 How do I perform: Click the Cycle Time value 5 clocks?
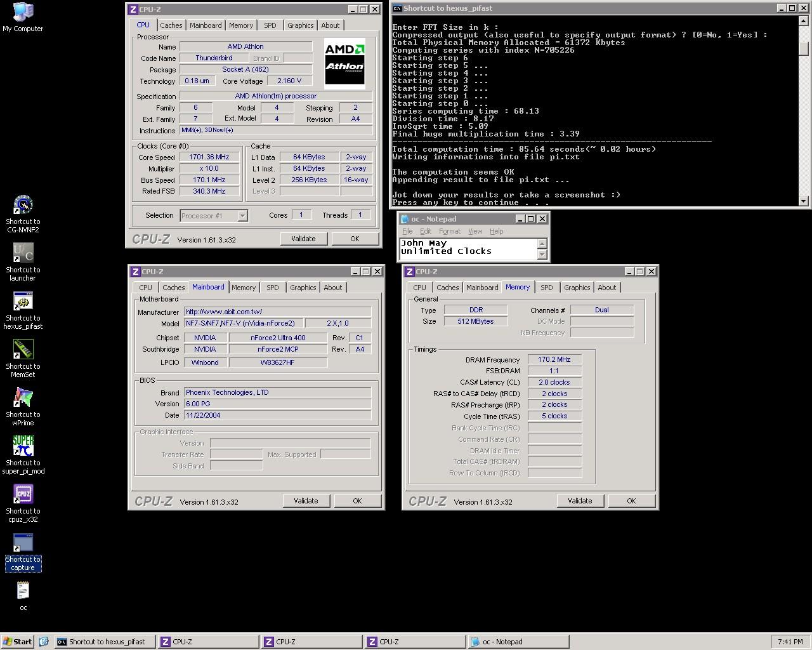point(554,416)
